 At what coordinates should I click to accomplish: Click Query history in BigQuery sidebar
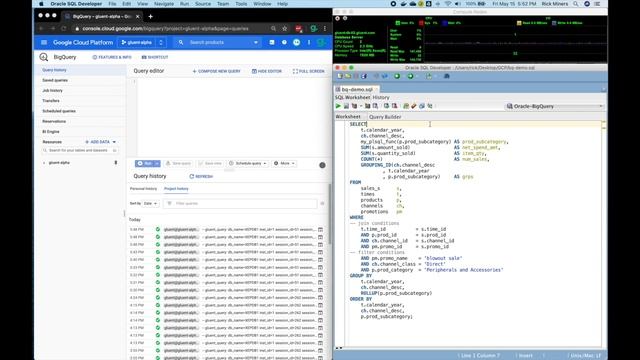[54, 70]
